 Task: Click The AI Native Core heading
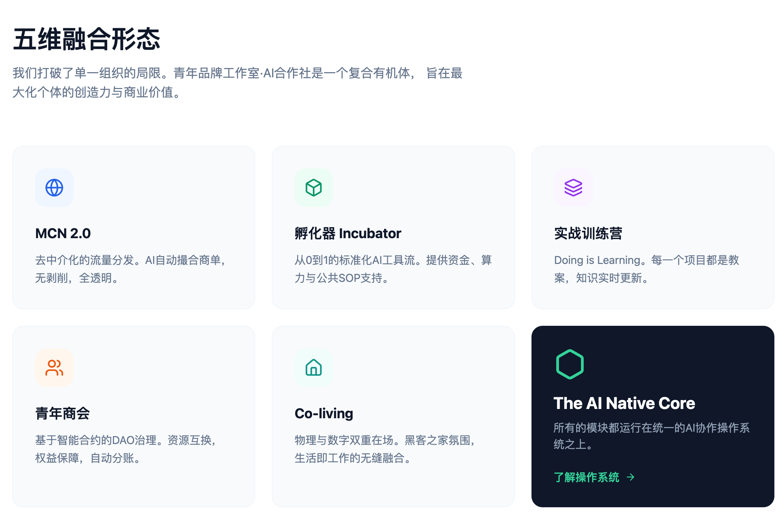[x=624, y=403]
